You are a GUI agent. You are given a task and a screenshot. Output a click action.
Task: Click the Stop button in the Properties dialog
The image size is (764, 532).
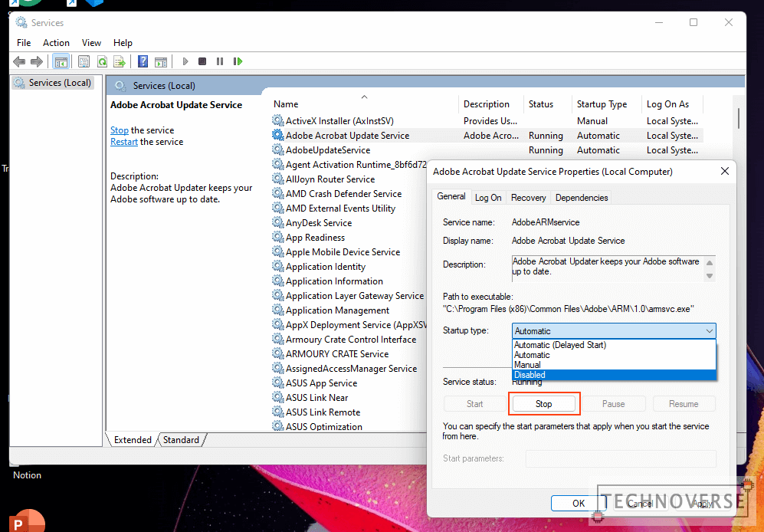544,404
